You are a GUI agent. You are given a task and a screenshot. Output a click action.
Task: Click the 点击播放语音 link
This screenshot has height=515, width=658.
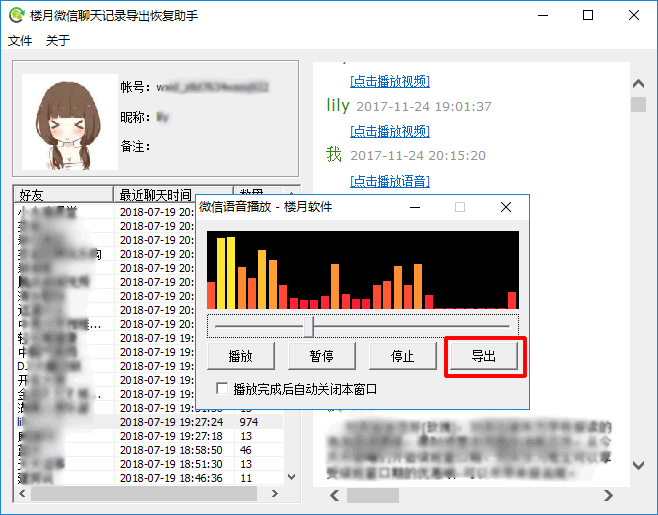(390, 181)
